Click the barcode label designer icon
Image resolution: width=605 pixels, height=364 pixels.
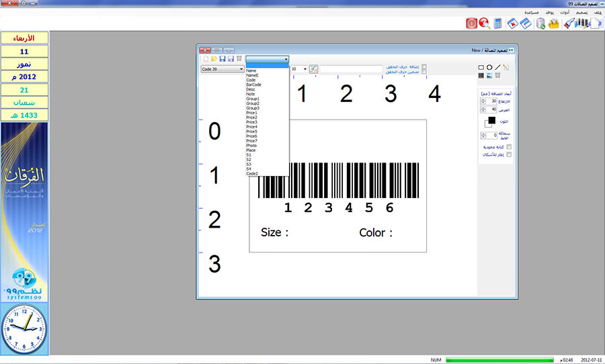pos(582,24)
